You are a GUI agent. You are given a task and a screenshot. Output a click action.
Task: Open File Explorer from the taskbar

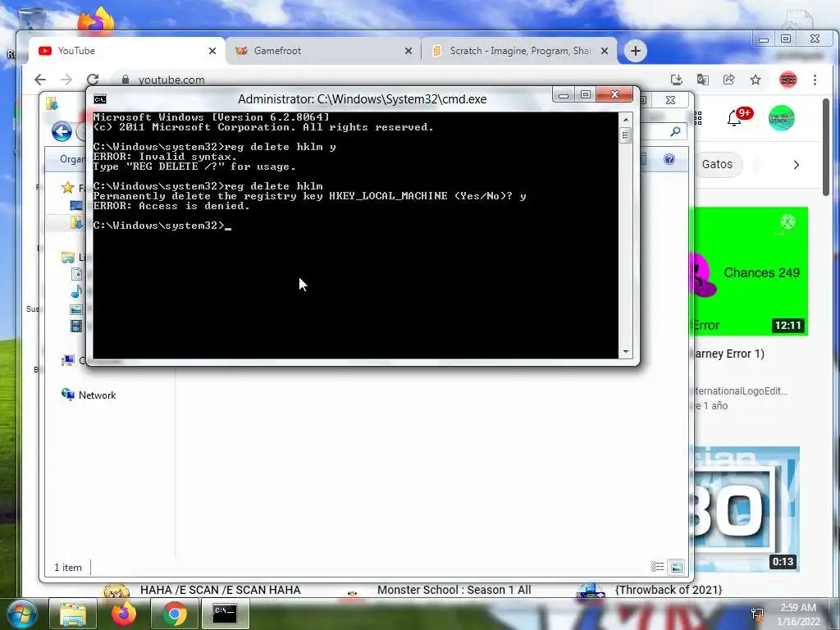73,614
